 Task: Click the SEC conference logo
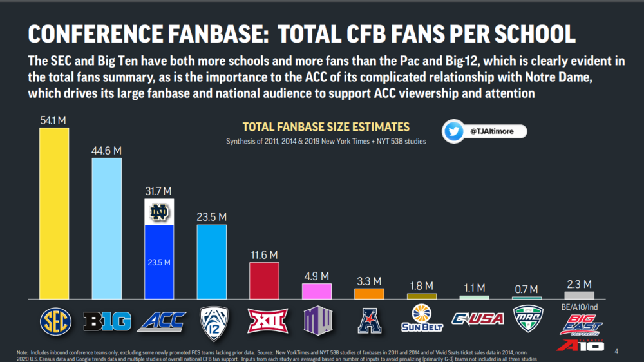(54, 319)
